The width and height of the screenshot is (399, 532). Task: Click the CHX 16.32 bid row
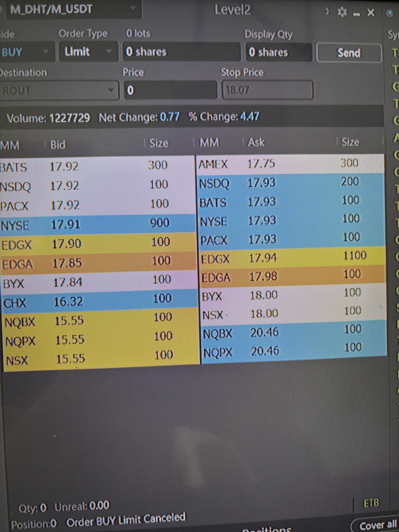point(96,301)
